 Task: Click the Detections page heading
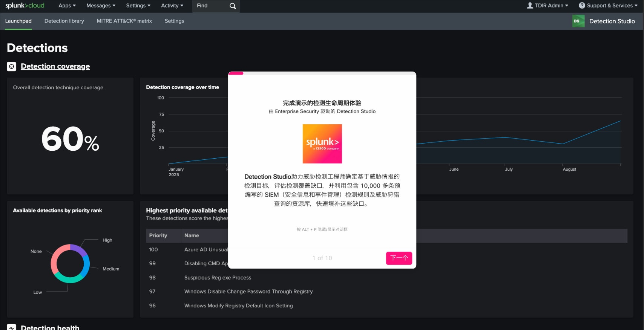[37, 48]
